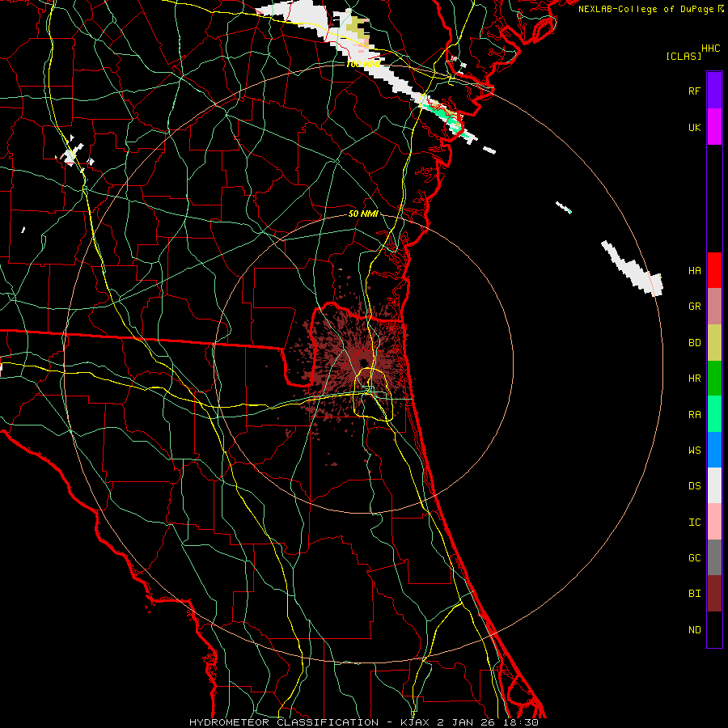Image resolution: width=728 pixels, height=728 pixels.
Task: Click the HR legend label
Action: (x=694, y=379)
